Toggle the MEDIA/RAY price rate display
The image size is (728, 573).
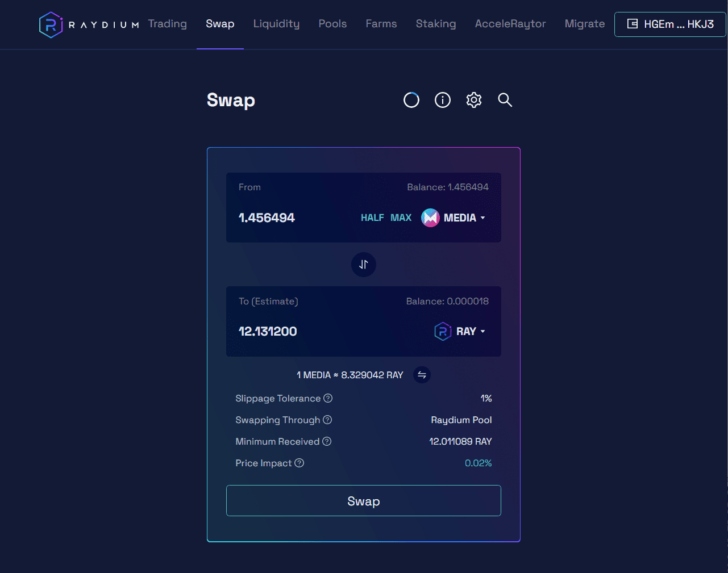(x=422, y=375)
